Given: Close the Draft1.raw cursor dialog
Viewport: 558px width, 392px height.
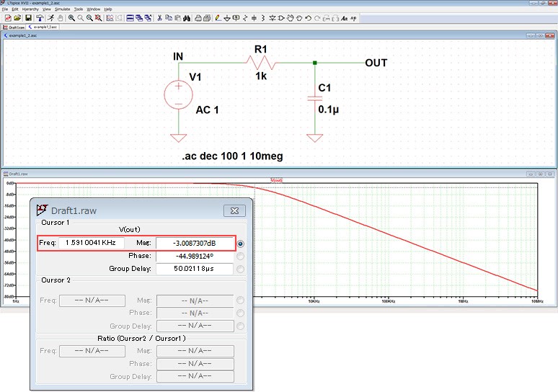Looking at the screenshot, I should [234, 211].
